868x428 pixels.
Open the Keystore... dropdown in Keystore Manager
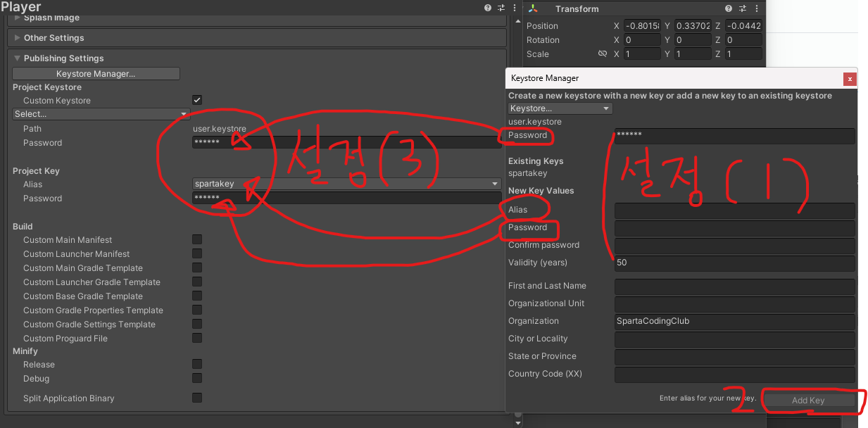(560, 108)
